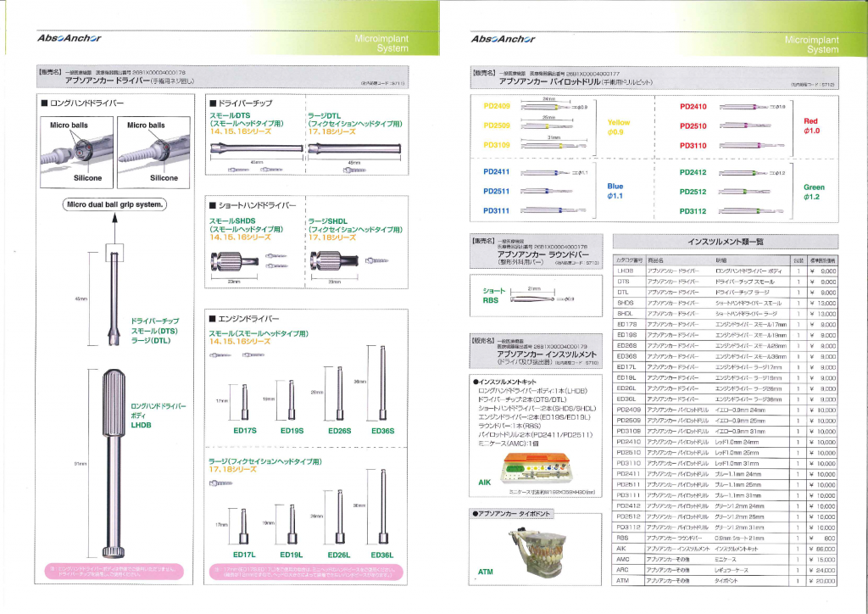Select the red PD2410 label in the drill chart
This screenshot has height=614, width=868.
(693, 106)
